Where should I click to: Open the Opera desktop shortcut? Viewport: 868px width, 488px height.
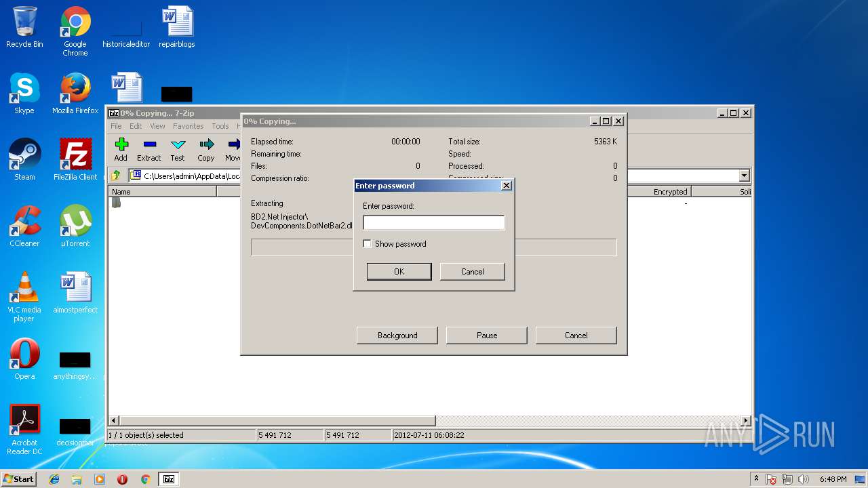24,360
